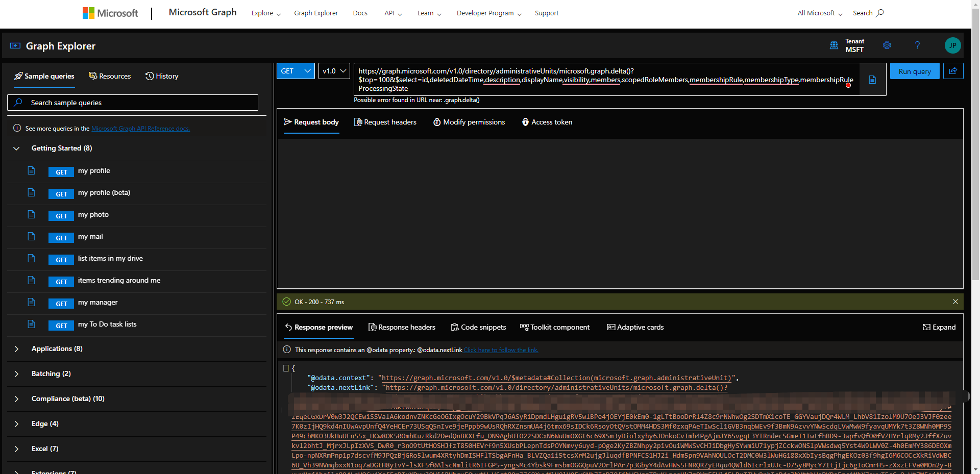Select the Access token tab
The image size is (980, 474).
[547, 122]
